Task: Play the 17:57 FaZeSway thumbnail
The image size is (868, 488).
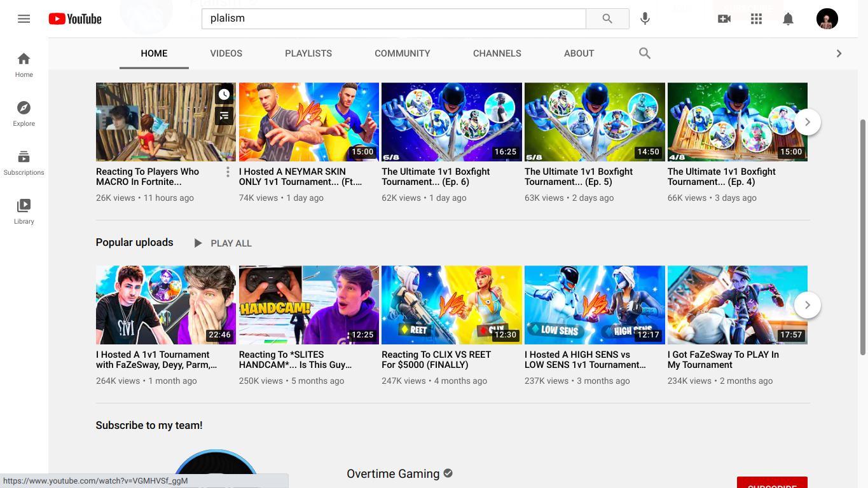Action: (738, 305)
